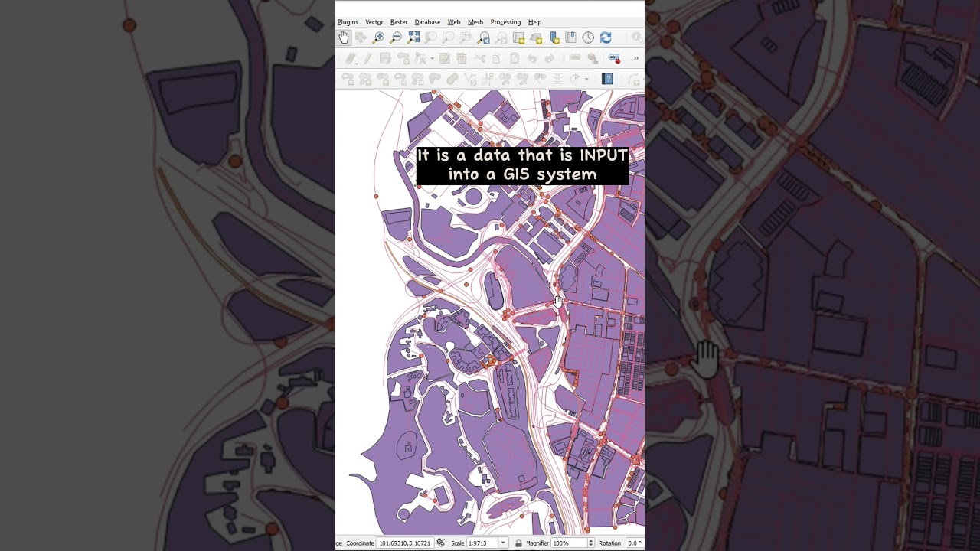Select the Vertex Tool icon
This screenshot has height=551, width=980.
[420, 58]
